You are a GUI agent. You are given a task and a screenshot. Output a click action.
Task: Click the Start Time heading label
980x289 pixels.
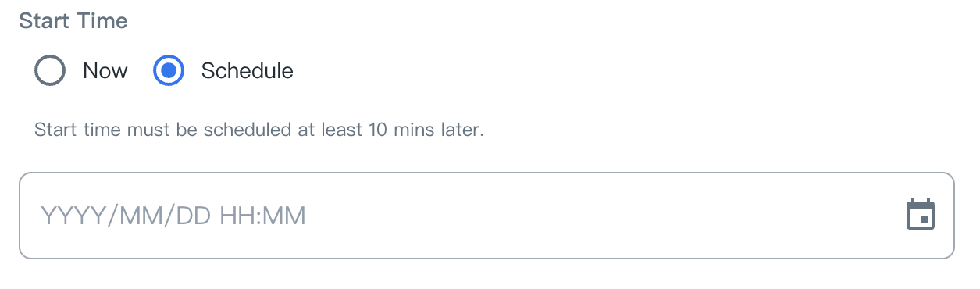pyautogui.click(x=73, y=21)
